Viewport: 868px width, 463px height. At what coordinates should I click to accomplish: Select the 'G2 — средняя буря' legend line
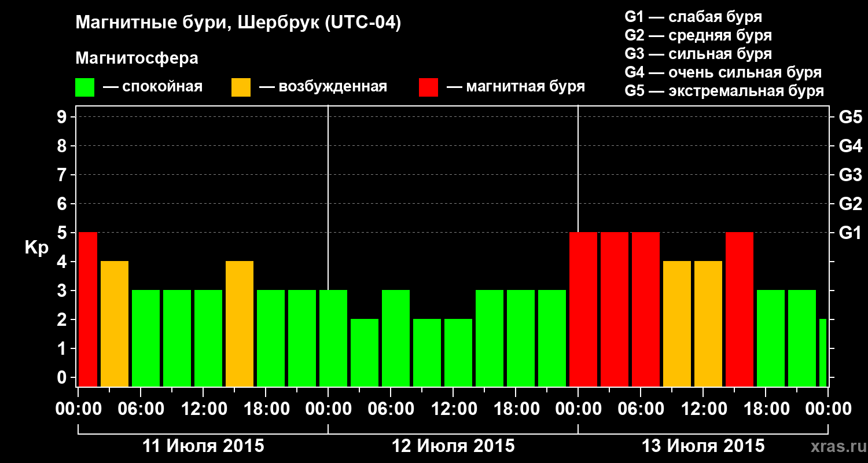698,35
